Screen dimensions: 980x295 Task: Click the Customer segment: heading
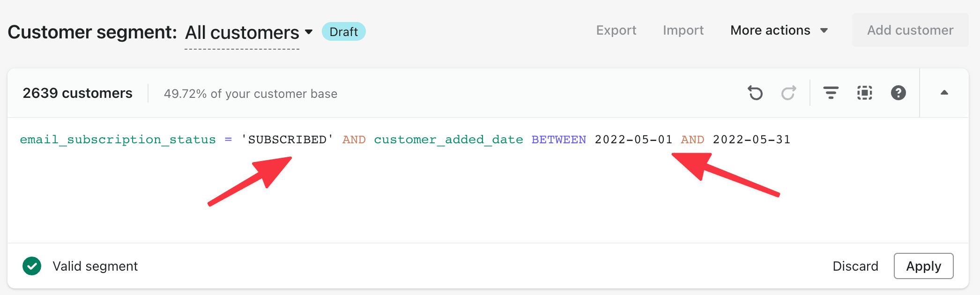coord(92,32)
